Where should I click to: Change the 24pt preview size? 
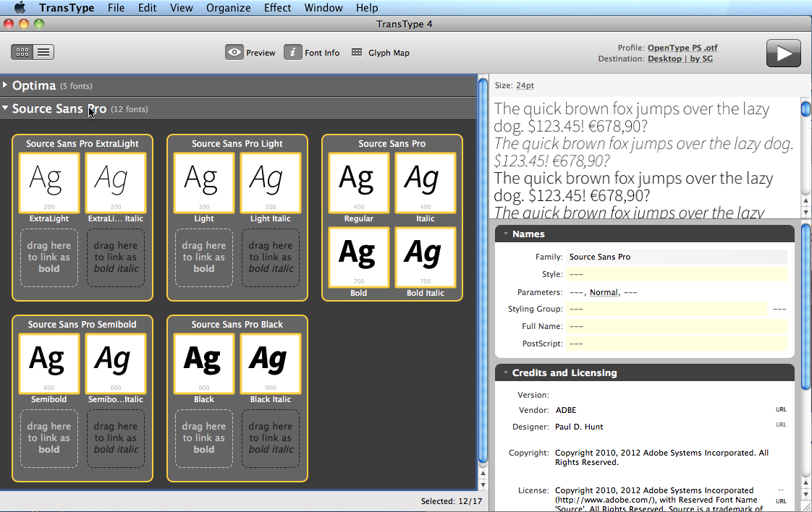tap(525, 85)
